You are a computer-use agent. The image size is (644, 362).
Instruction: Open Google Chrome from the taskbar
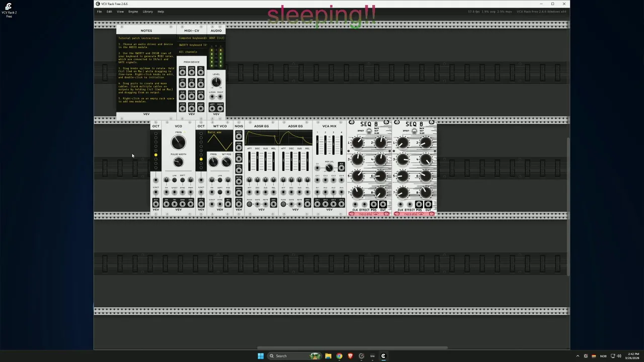coord(339,356)
